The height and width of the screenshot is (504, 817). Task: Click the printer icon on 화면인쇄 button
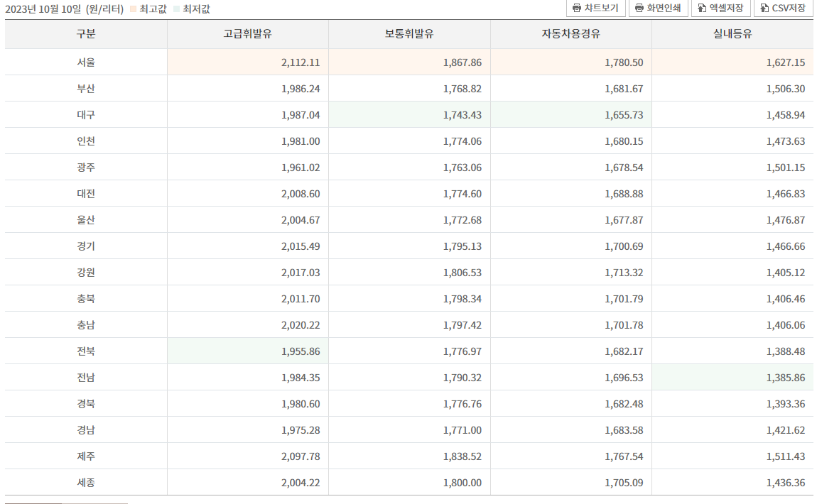[x=638, y=9]
